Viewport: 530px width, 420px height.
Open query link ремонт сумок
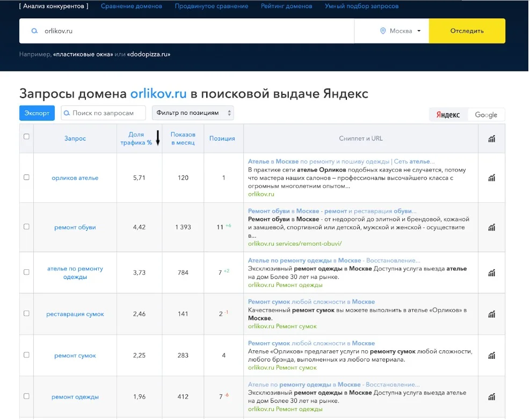[75, 356]
